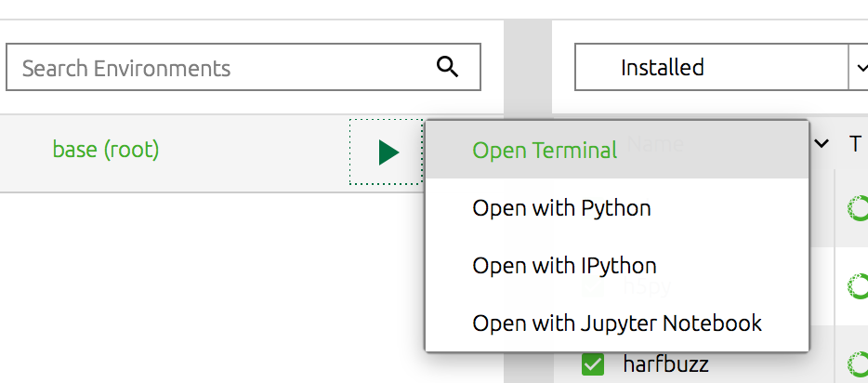Click the sort chevron beside the Name column
868x383 pixels.
[x=822, y=144]
